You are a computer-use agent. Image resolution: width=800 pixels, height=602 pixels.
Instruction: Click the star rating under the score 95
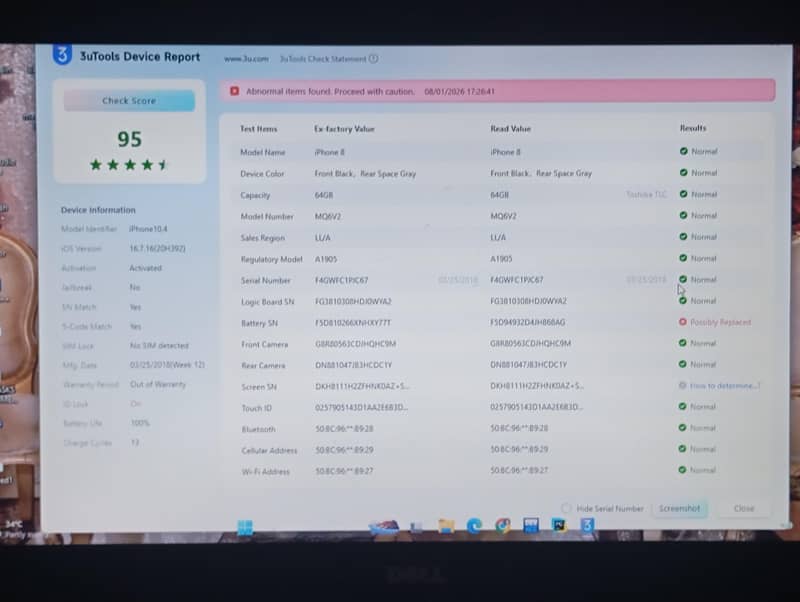coord(129,164)
